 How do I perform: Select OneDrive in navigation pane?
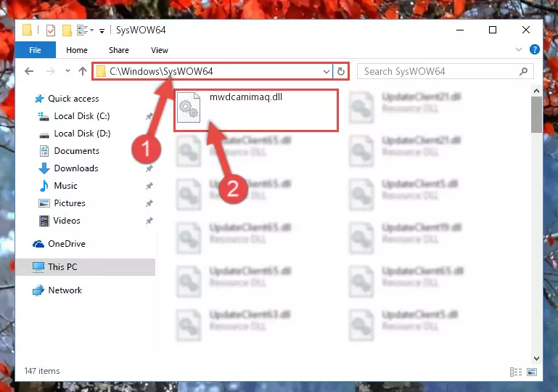[67, 244]
